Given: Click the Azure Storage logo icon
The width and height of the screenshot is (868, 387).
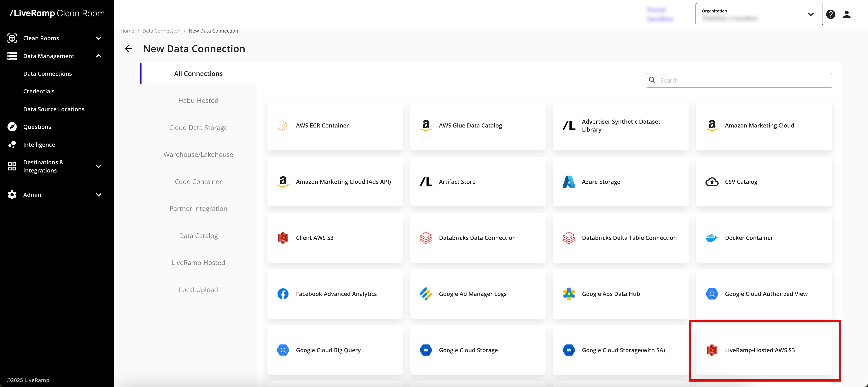Looking at the screenshot, I should point(569,182).
